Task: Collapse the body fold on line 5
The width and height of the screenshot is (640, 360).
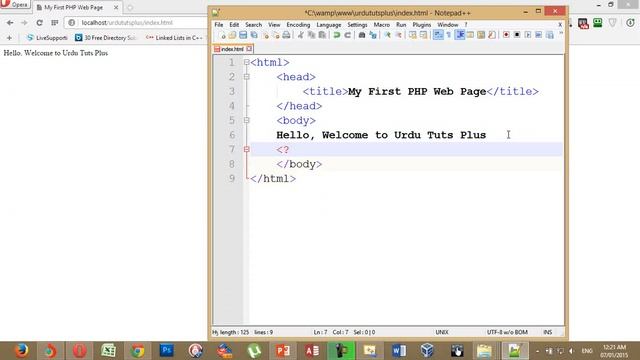Action: click(x=247, y=120)
